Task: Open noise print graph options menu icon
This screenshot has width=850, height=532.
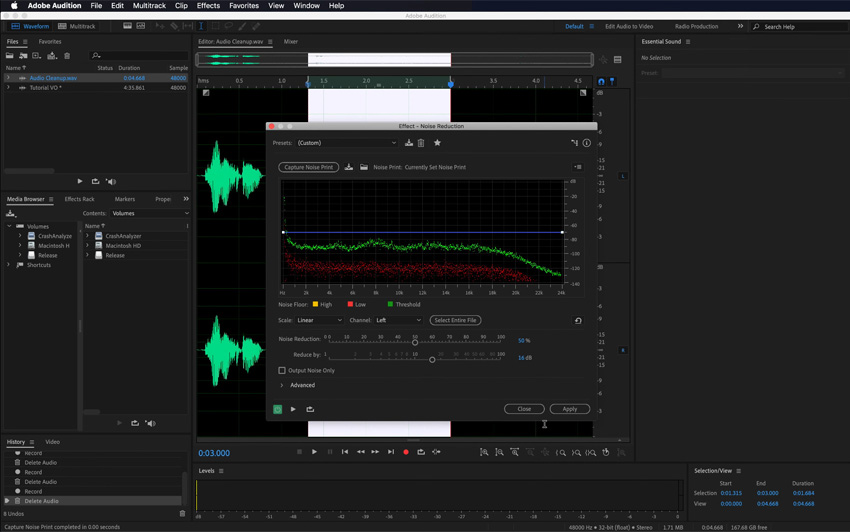Action: pos(578,167)
